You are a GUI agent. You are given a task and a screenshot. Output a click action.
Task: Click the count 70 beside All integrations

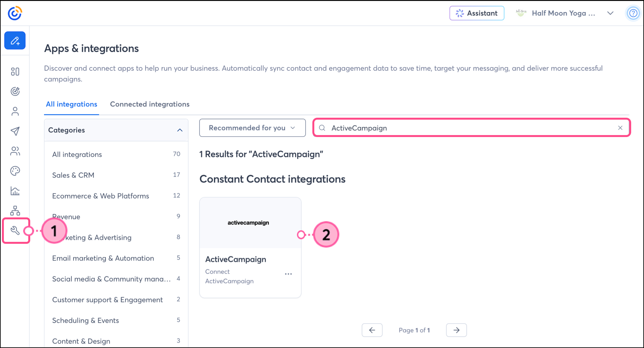click(176, 154)
